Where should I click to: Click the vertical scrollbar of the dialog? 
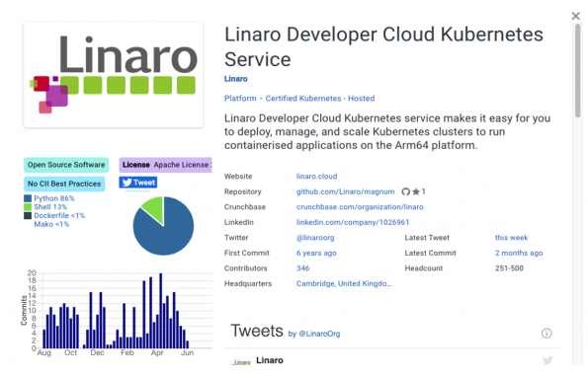577,71
